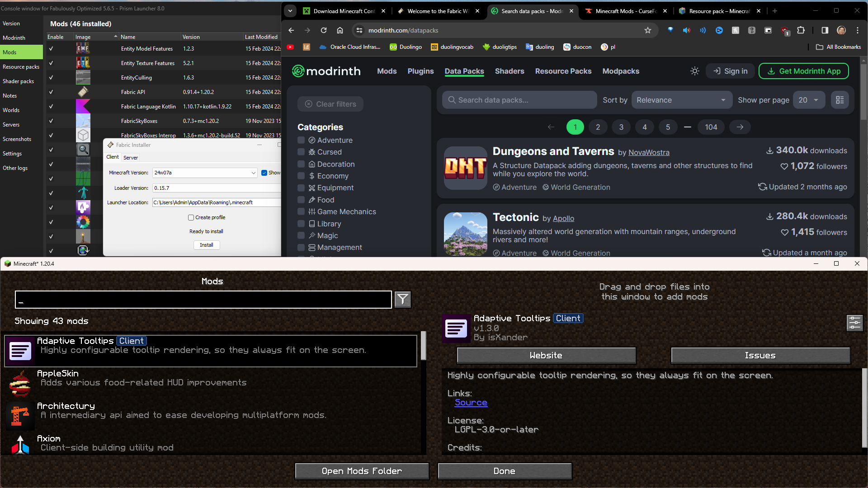Open the All Bookmarks folder

click(839, 47)
